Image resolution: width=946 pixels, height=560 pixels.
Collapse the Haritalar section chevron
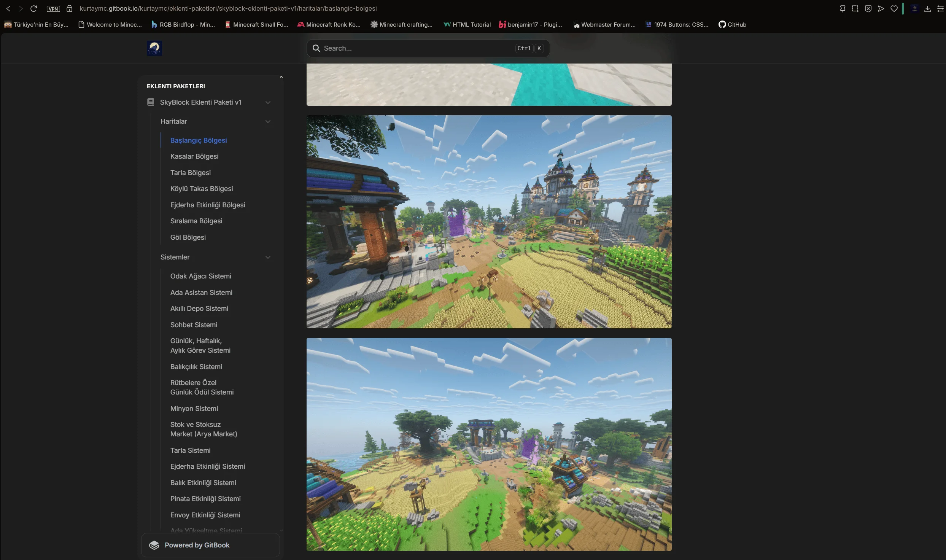click(x=268, y=121)
